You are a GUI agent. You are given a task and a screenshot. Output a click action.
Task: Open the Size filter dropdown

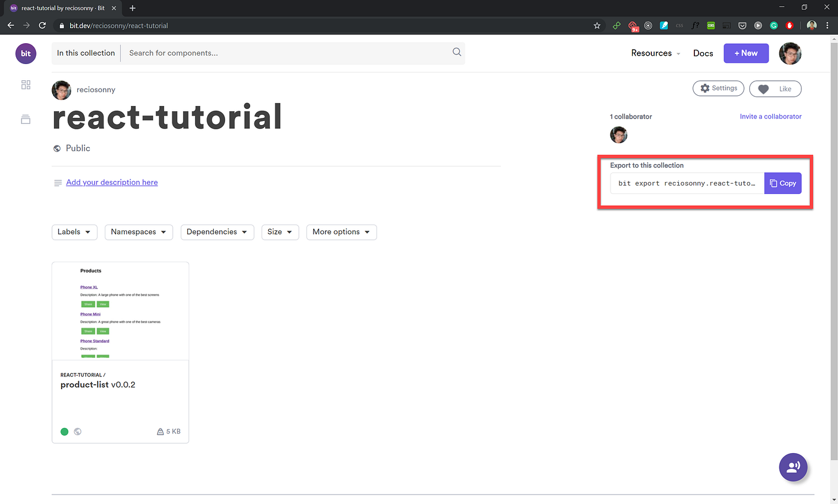click(x=280, y=232)
